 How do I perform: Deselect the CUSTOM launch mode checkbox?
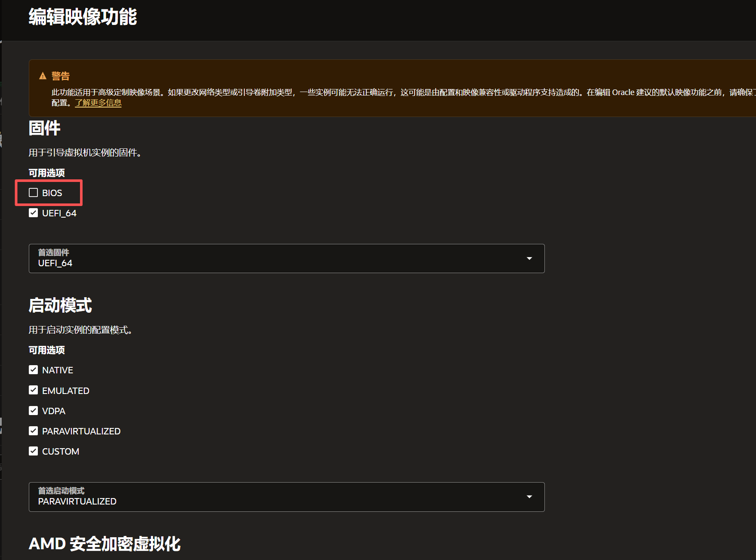click(34, 451)
